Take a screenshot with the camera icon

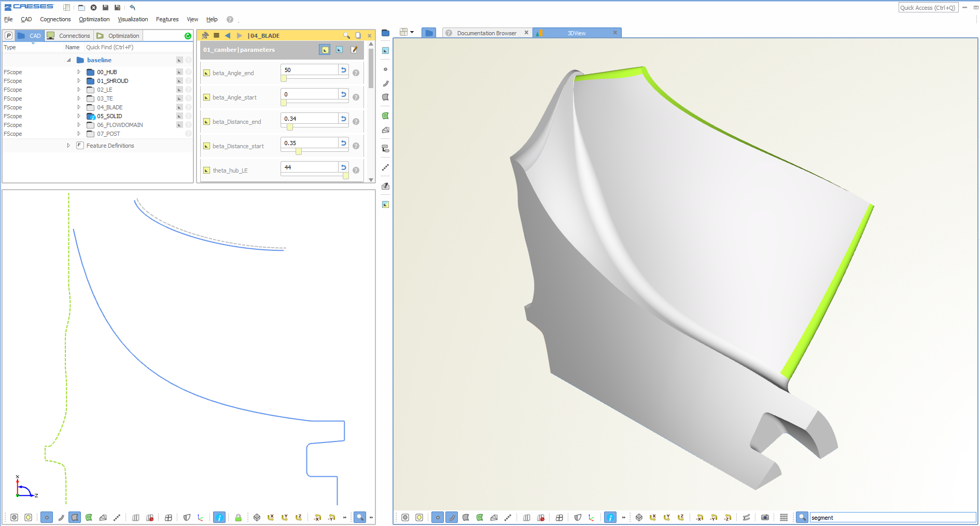pos(765,517)
